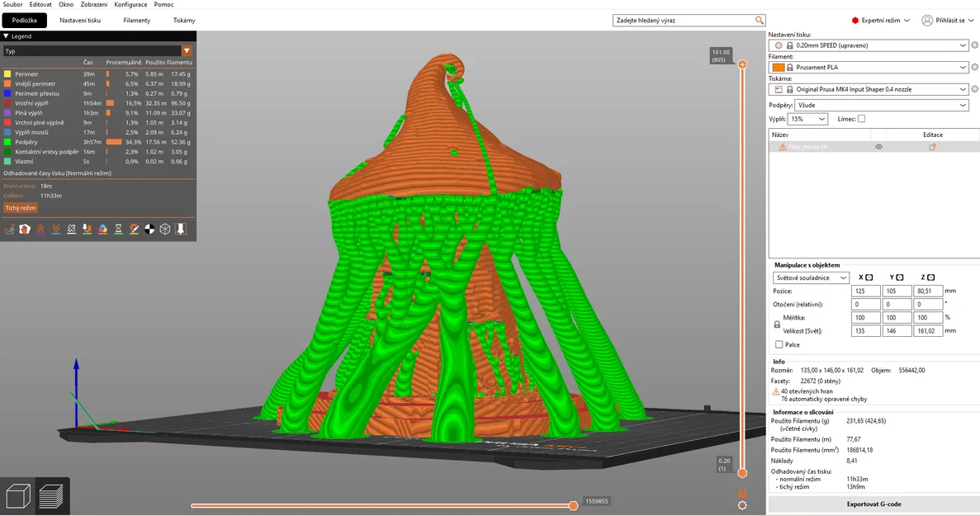Toggle seams visibility icon
Image resolution: width=980 pixels, height=516 pixels.
pos(72,230)
